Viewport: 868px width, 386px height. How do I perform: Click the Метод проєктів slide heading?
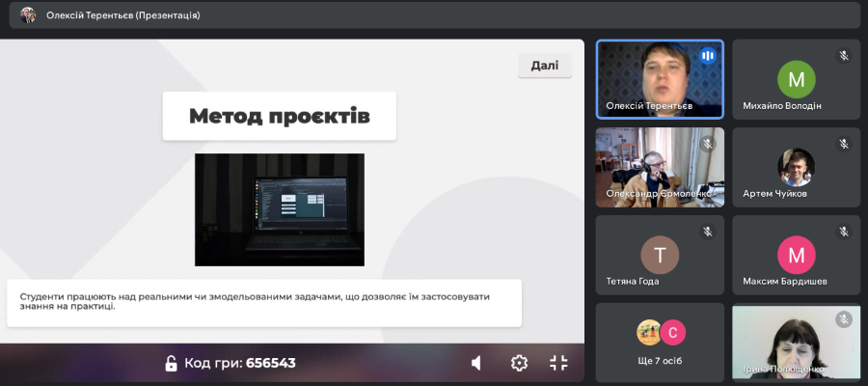(280, 117)
